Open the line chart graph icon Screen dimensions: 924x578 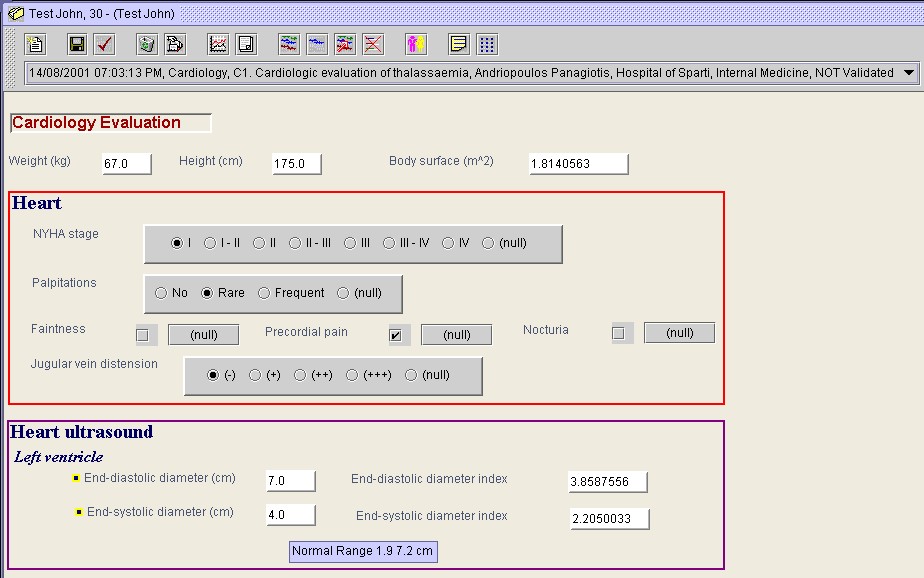(x=218, y=44)
